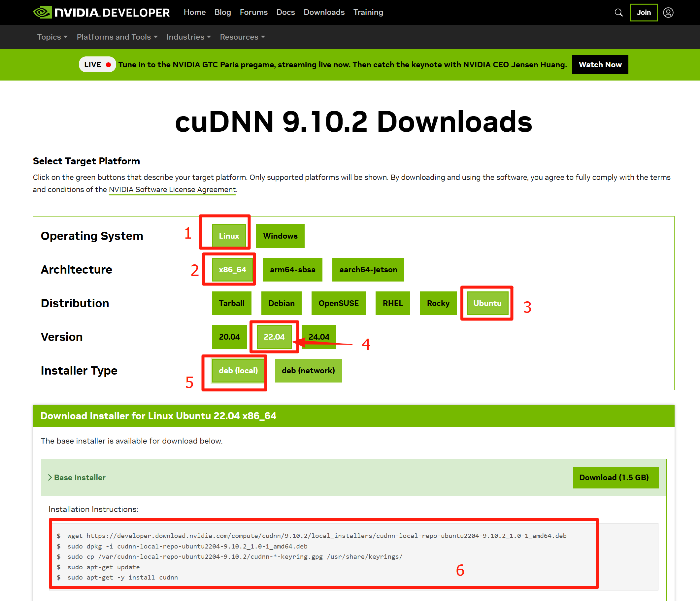Go to the Downloads nav item

324,13
